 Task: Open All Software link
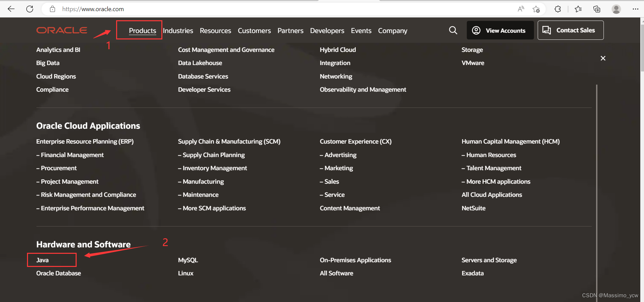pyautogui.click(x=337, y=273)
